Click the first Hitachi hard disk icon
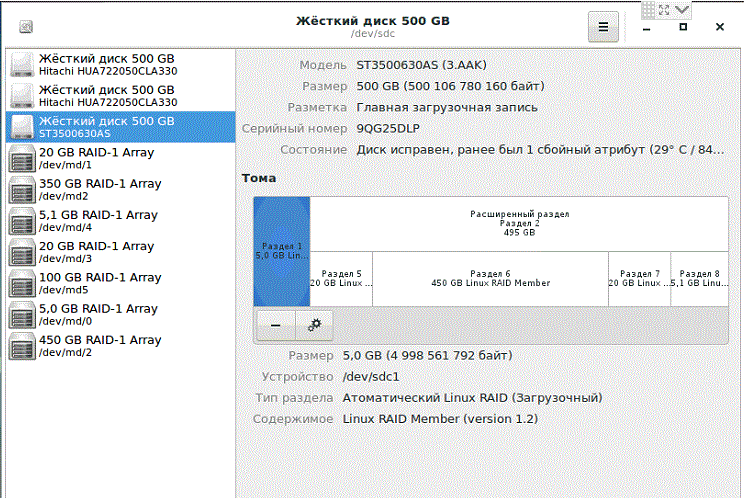This screenshot has width=744, height=498. [x=22, y=65]
